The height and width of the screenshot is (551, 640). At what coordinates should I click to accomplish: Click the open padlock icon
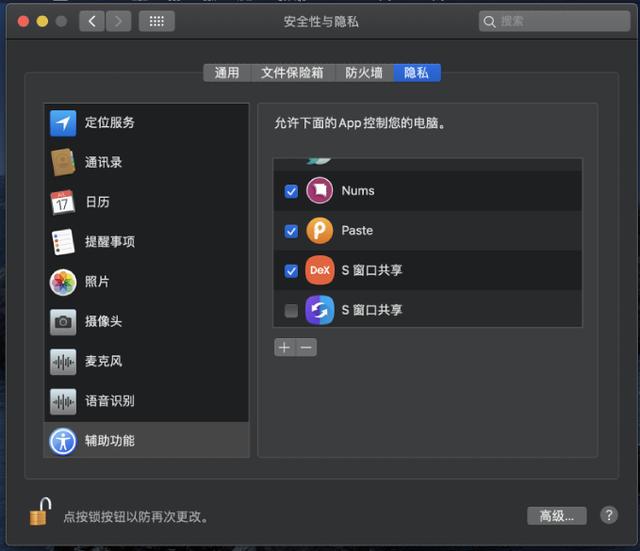pos(40,511)
